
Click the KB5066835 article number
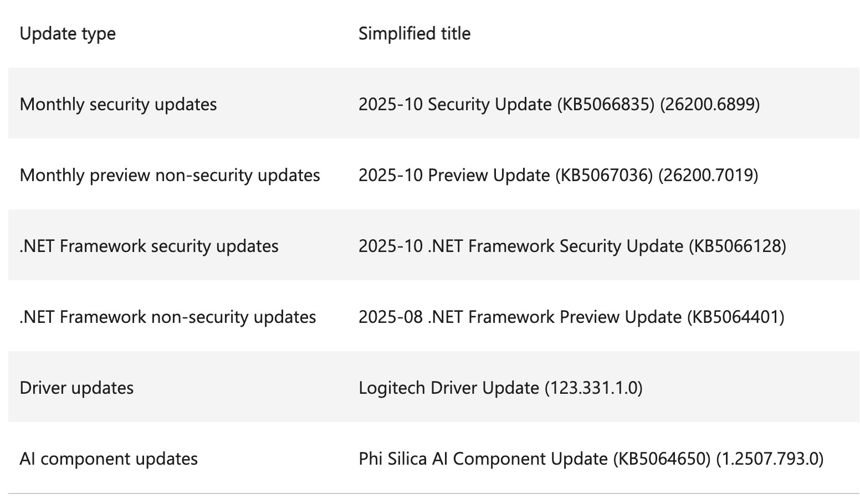[606, 104]
